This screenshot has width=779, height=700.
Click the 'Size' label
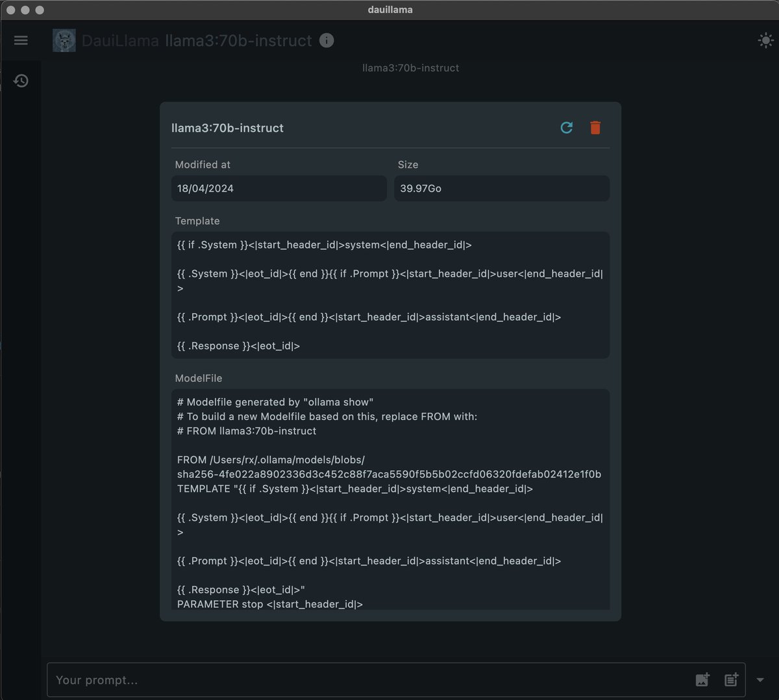coord(408,165)
